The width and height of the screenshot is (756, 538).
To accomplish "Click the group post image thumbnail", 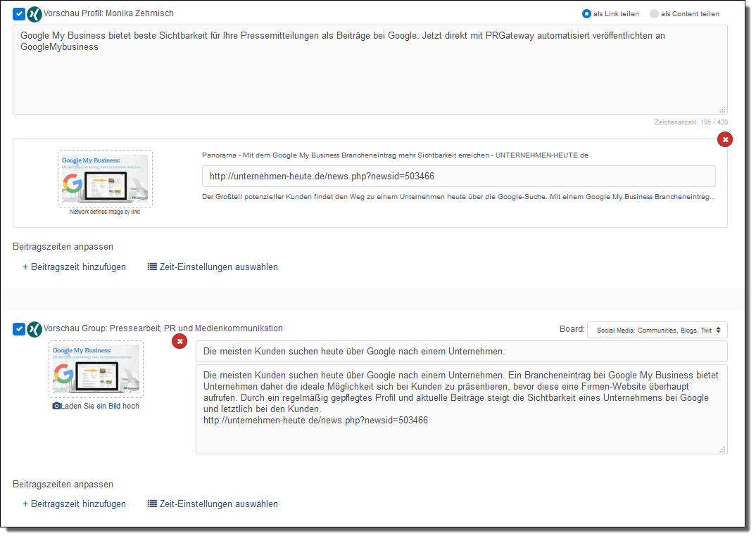I will click(x=96, y=369).
